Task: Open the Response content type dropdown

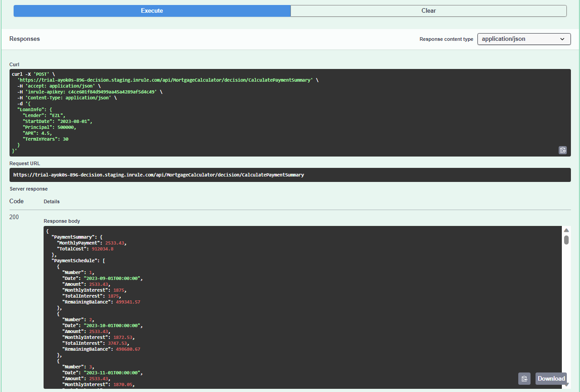Action: 524,39
